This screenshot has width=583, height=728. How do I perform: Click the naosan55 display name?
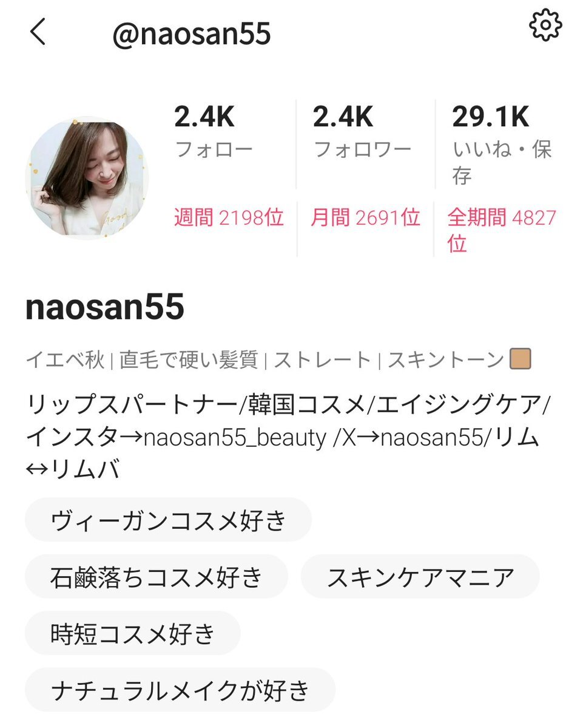point(105,307)
